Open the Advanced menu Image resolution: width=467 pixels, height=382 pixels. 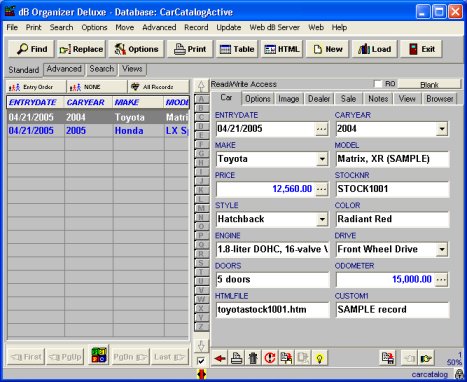tap(159, 27)
